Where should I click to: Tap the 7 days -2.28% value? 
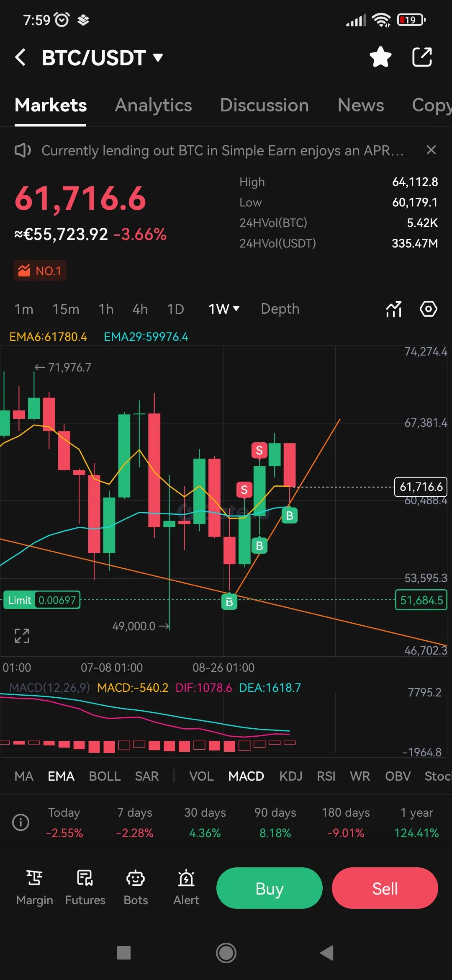[x=135, y=833]
